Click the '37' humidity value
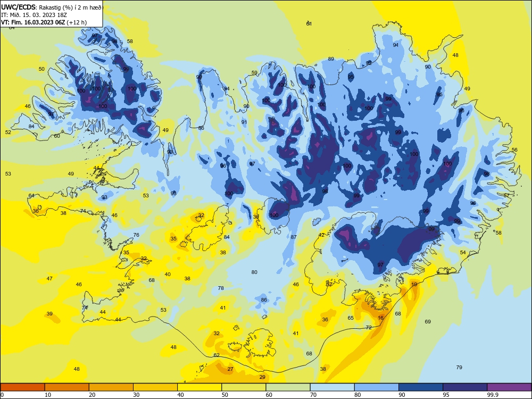Viewport: 532px width, 399px height. pyautogui.click(x=329, y=284)
